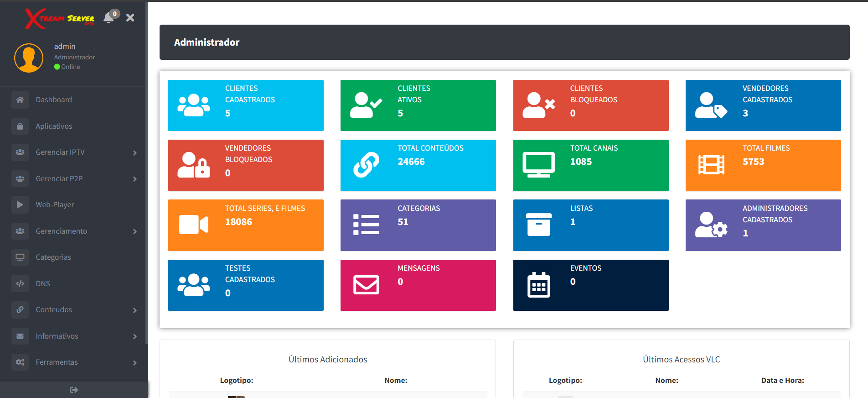Click the Categorias monitor icon in sidebar
Screen dimensions: 868x398
[x=20, y=257]
